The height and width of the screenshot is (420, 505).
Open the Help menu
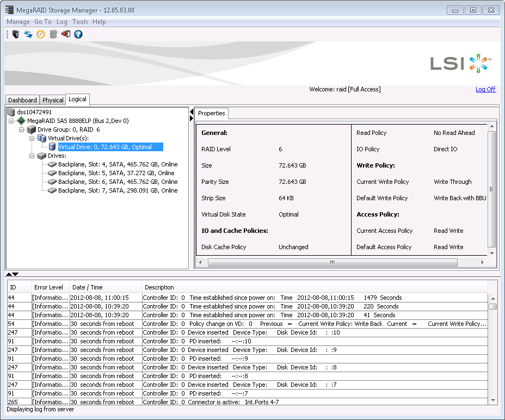tap(99, 22)
